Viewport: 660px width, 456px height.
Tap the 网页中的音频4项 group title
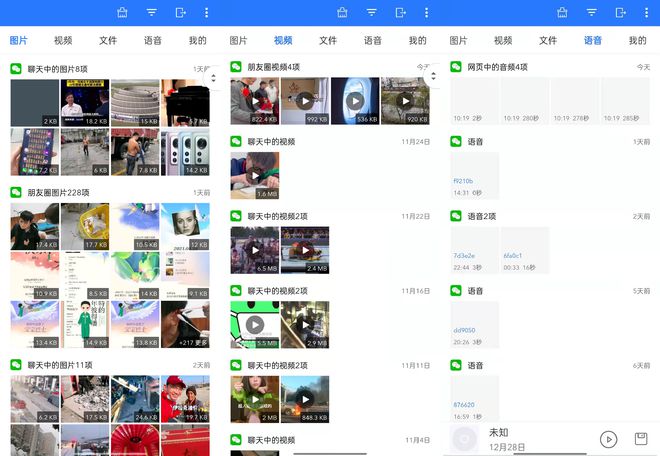point(497,67)
